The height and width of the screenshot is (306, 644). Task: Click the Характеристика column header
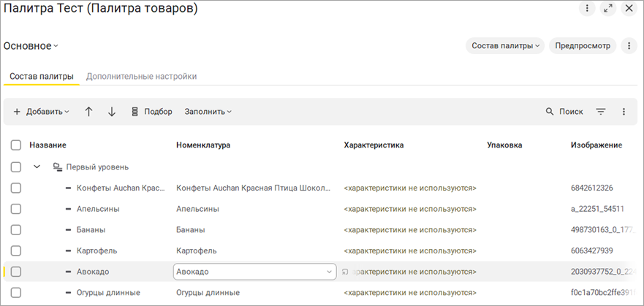(374, 145)
